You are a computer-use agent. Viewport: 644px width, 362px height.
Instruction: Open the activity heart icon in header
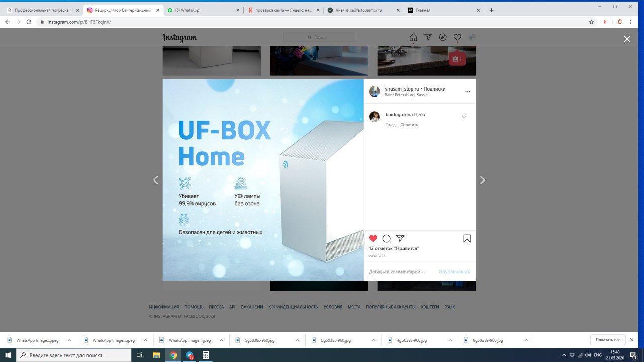pos(457,37)
